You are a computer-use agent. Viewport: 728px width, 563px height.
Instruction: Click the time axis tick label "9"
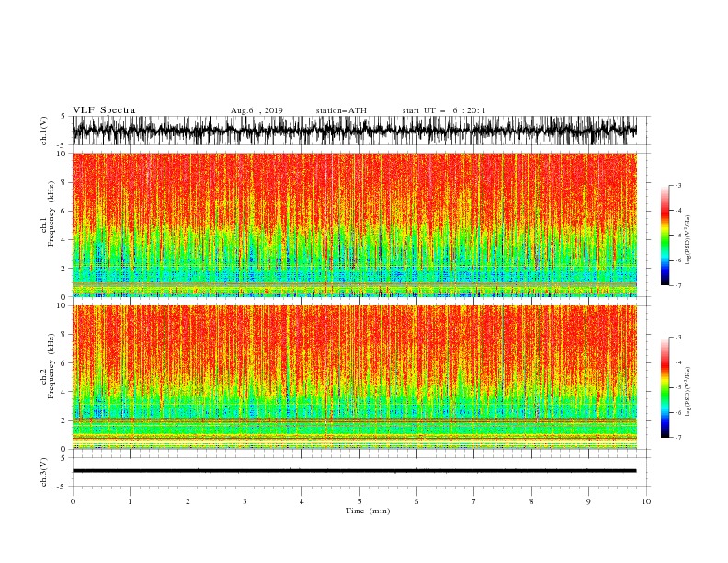[x=588, y=501]
